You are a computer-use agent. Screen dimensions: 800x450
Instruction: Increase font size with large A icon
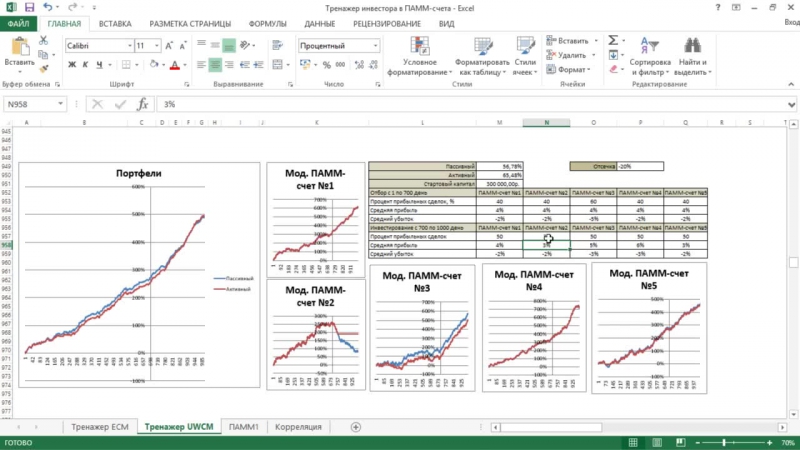click(169, 46)
